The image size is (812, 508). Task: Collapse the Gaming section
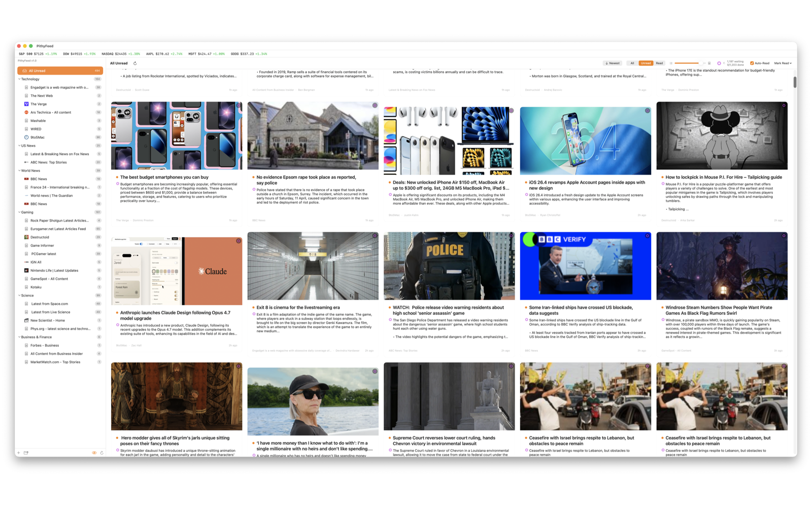[x=18, y=212]
